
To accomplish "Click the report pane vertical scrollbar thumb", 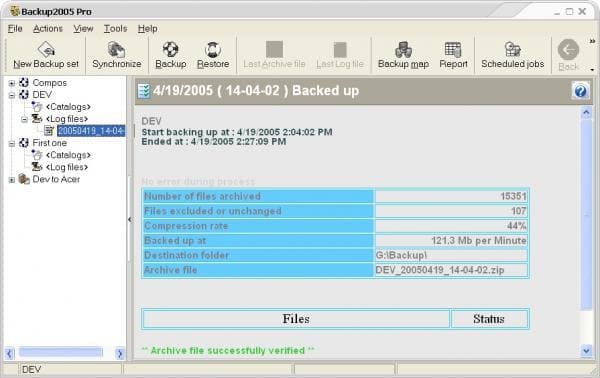I will (586, 214).
